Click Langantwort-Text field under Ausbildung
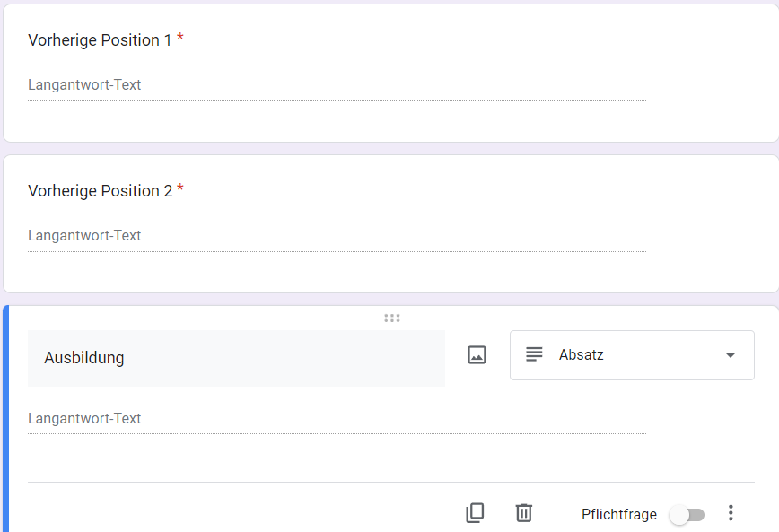779x532 pixels. (x=337, y=419)
